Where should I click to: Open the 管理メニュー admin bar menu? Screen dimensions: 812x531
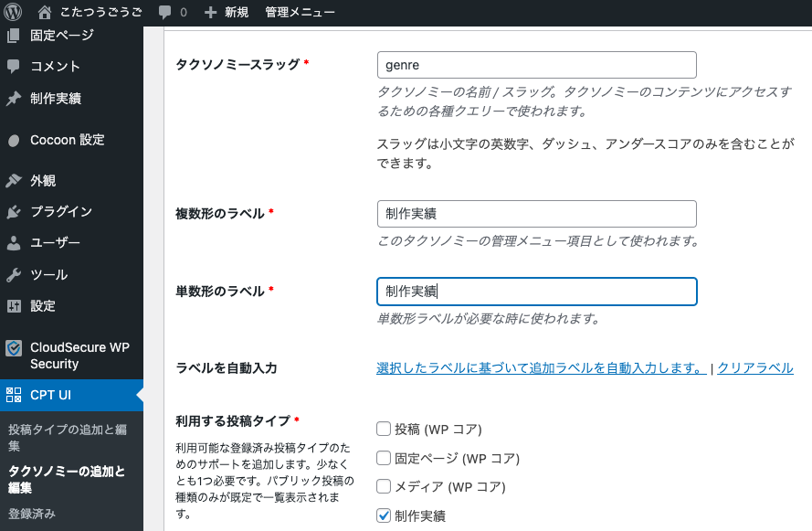pyautogui.click(x=300, y=13)
